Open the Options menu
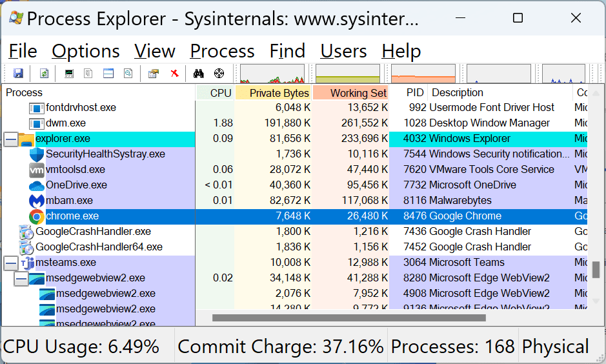The width and height of the screenshot is (606, 364). click(85, 51)
